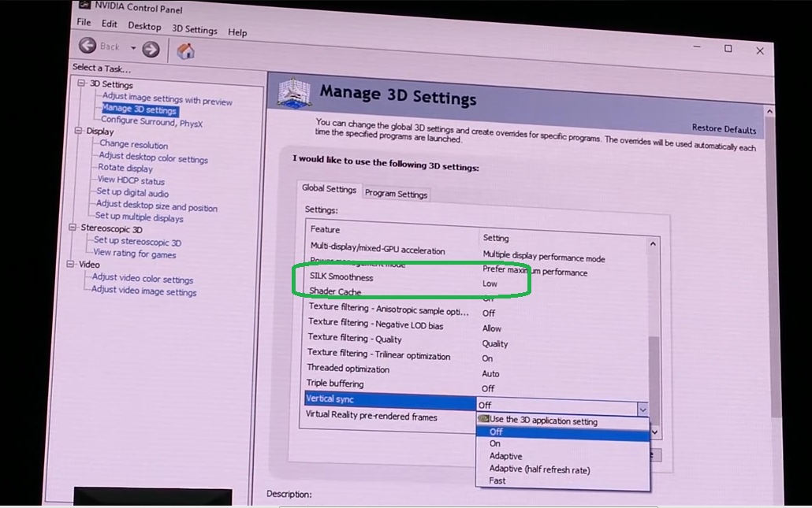
Task: Open Configure Surround, PhysX
Action: click(151, 121)
